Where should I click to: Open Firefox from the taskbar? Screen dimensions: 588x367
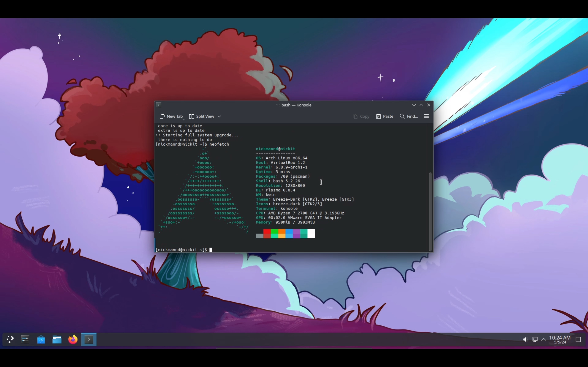point(73,339)
